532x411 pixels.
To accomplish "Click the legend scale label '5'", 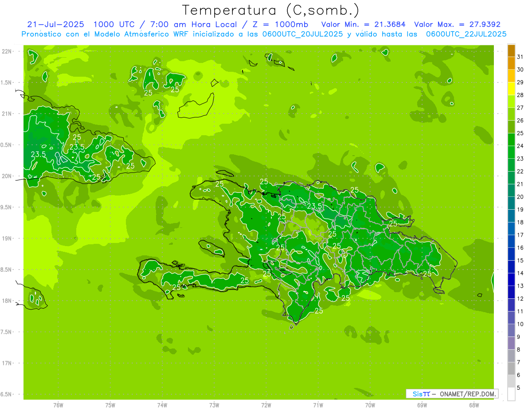I will [x=519, y=388].
